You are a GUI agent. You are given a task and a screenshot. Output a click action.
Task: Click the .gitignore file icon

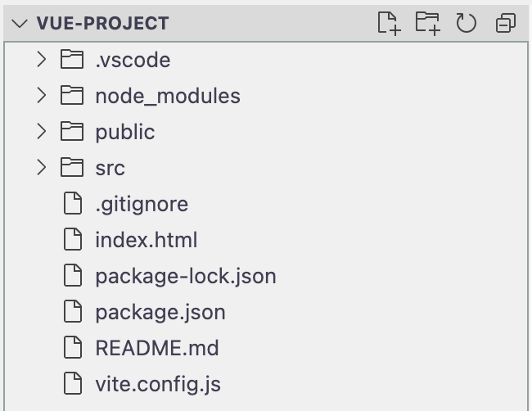point(74,204)
